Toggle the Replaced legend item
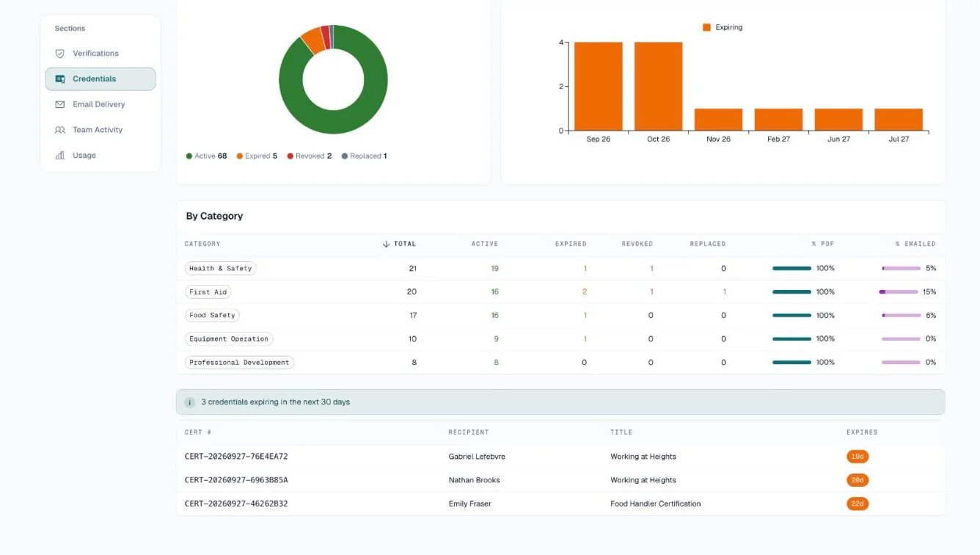Viewport: 980px width, 555px height. [x=364, y=156]
